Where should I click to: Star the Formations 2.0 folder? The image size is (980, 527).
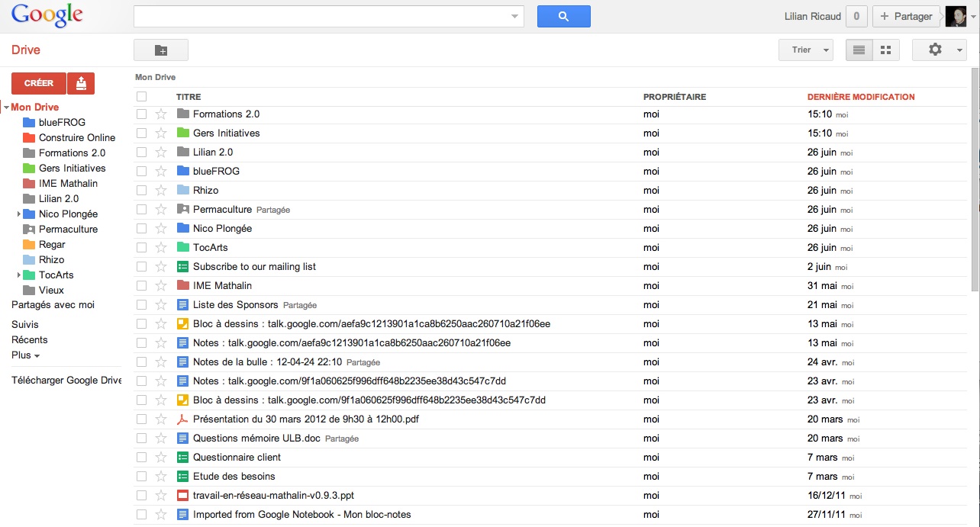pos(161,114)
